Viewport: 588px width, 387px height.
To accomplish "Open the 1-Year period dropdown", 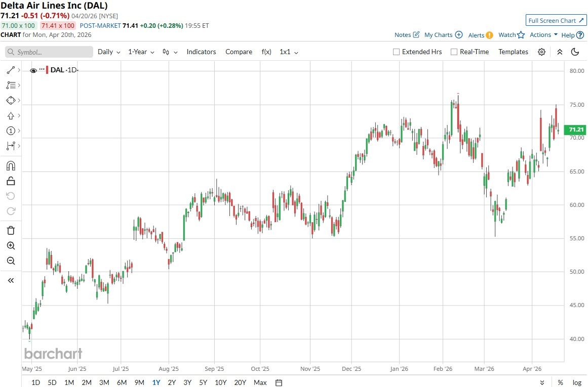I will 141,52.
